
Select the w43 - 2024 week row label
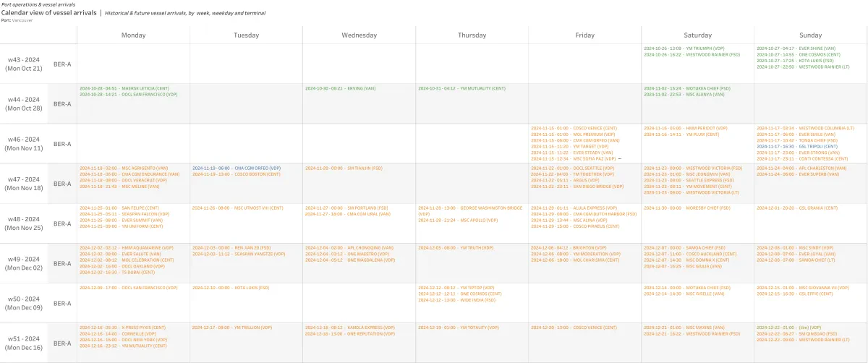point(24,64)
